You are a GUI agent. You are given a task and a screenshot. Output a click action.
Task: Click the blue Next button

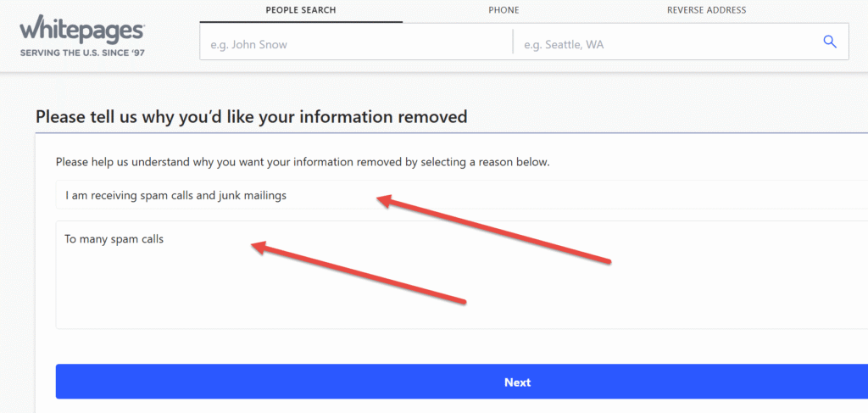[462, 382]
